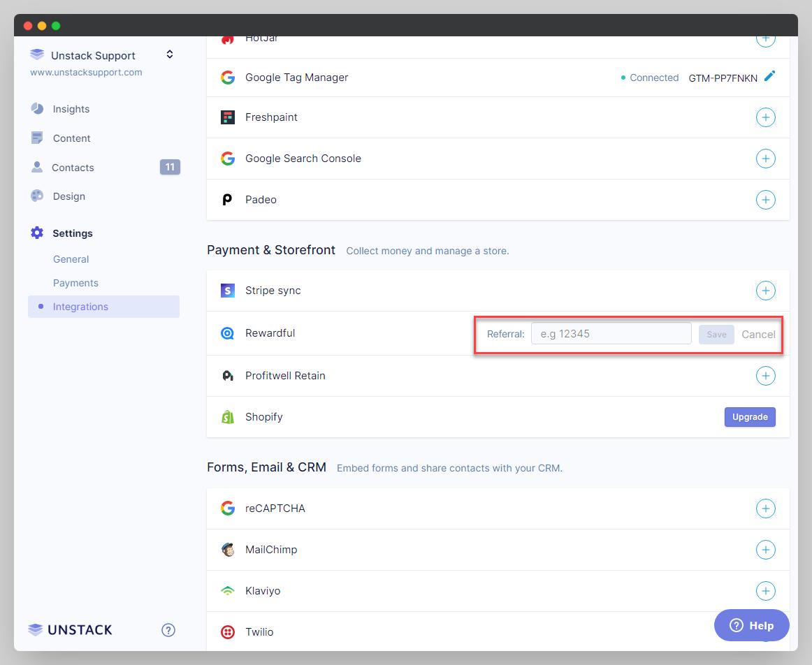Click Upgrade button for Shopify
Image resolution: width=812 pixels, height=665 pixels.
750,417
